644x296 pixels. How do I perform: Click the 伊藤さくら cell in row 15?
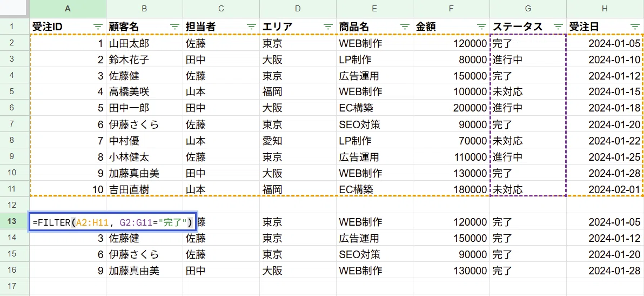145,254
